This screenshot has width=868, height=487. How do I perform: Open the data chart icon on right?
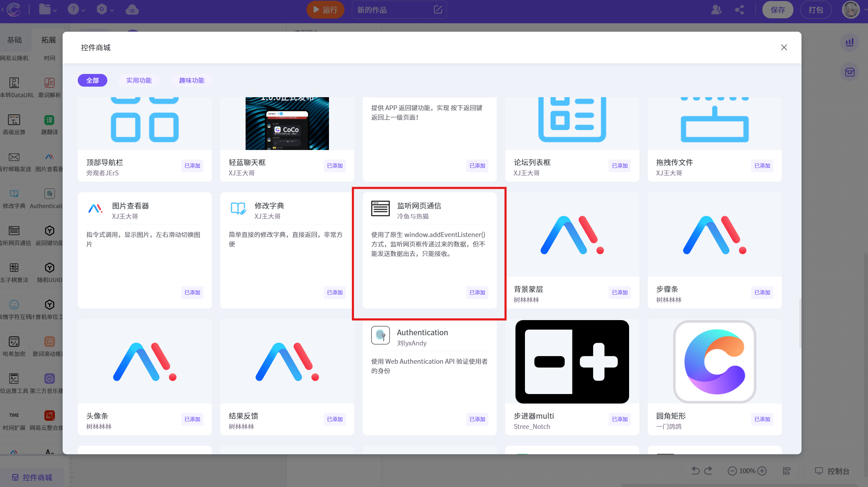(x=849, y=42)
